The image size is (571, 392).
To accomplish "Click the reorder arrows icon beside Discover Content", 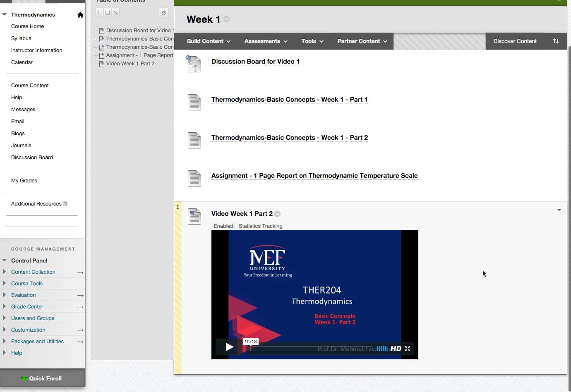I will (556, 41).
